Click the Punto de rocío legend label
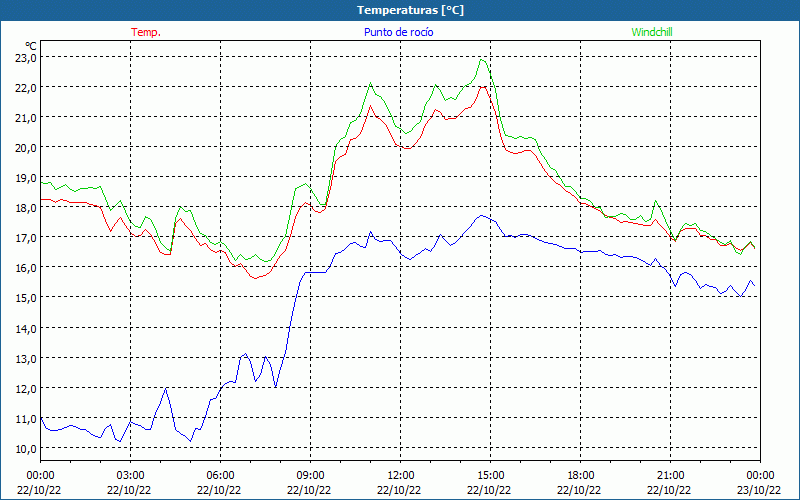 click(x=398, y=32)
